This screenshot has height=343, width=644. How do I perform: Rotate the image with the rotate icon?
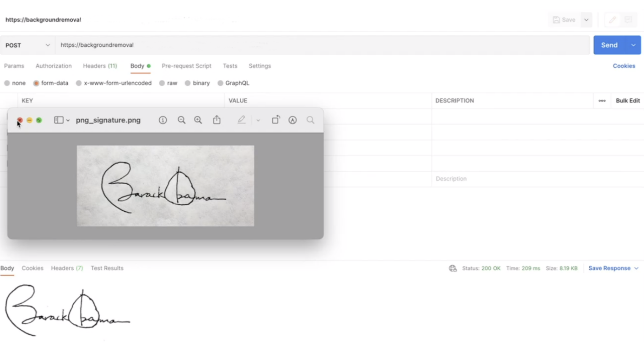[x=276, y=120]
